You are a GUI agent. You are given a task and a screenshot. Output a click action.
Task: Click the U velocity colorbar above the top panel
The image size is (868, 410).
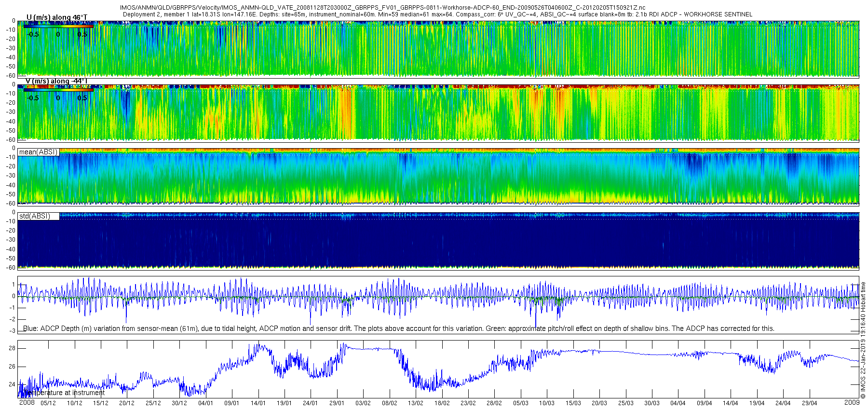(x=58, y=26)
